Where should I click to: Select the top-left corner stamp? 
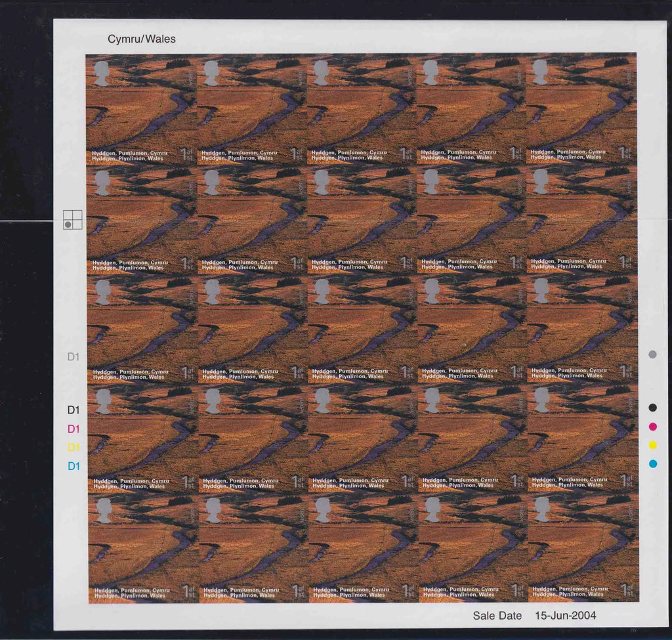pos(141,110)
